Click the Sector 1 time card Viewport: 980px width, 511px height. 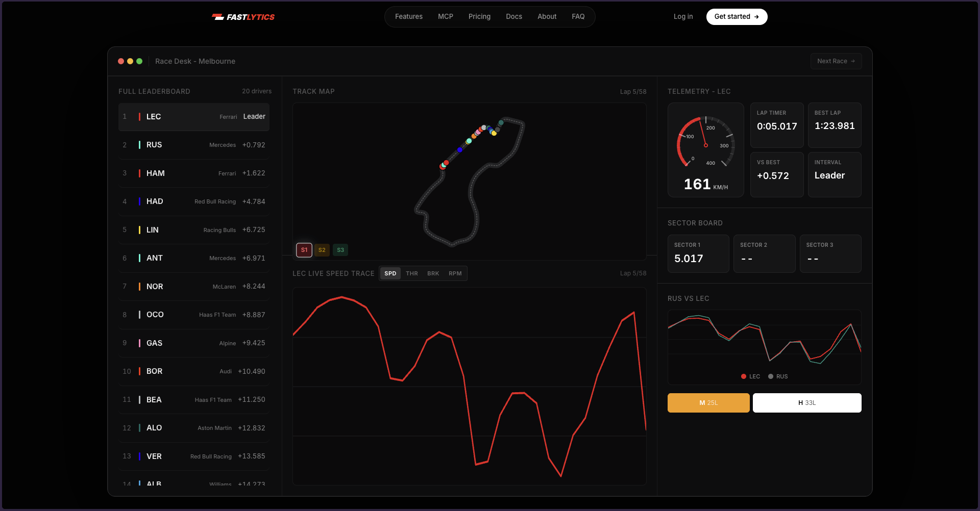pos(698,253)
